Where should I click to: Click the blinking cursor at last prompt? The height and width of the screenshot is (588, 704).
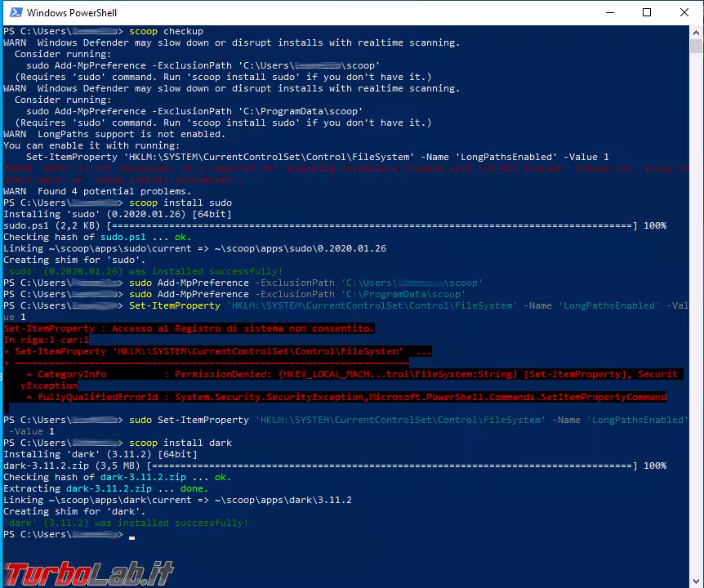(x=132, y=537)
